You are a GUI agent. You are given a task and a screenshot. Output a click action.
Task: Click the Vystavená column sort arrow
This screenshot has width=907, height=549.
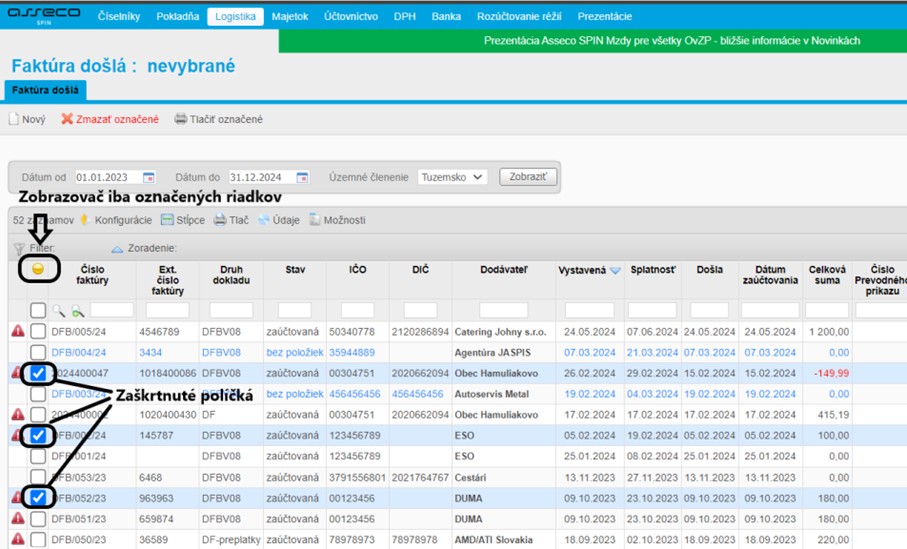click(615, 271)
